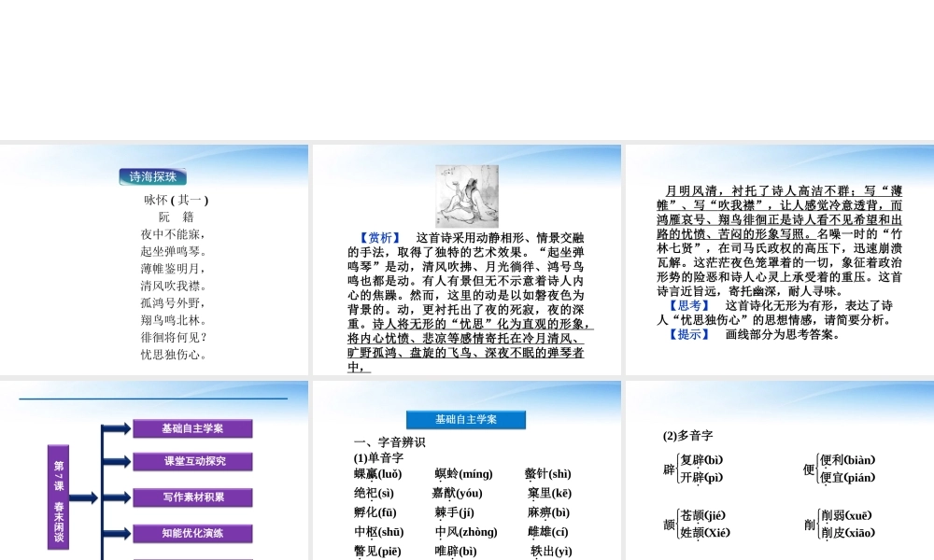Click the entry "孵化(fū)"

pyautogui.click(x=375, y=513)
